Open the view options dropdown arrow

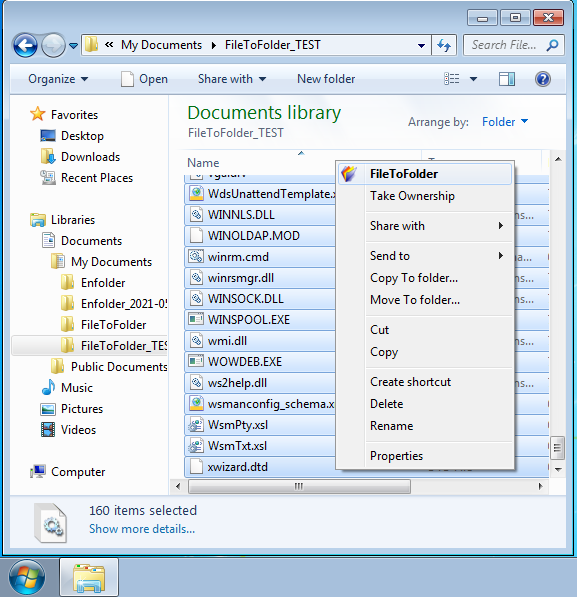tap(473, 79)
